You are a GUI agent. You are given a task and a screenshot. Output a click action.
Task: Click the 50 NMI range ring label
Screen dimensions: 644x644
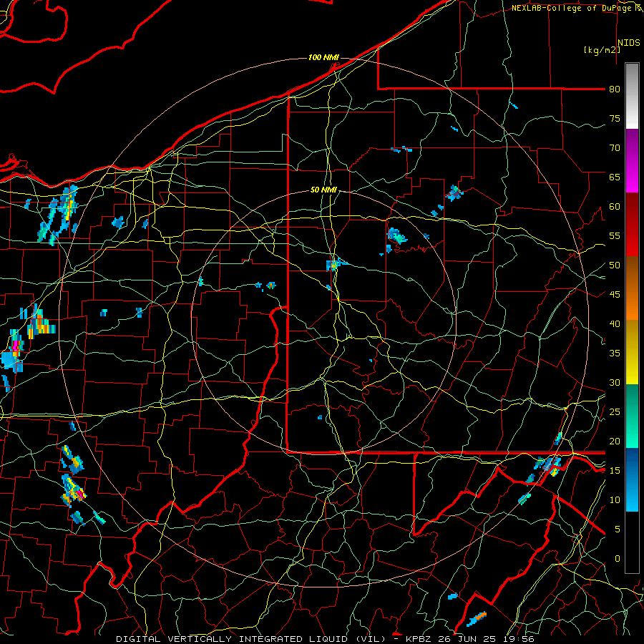(x=323, y=190)
